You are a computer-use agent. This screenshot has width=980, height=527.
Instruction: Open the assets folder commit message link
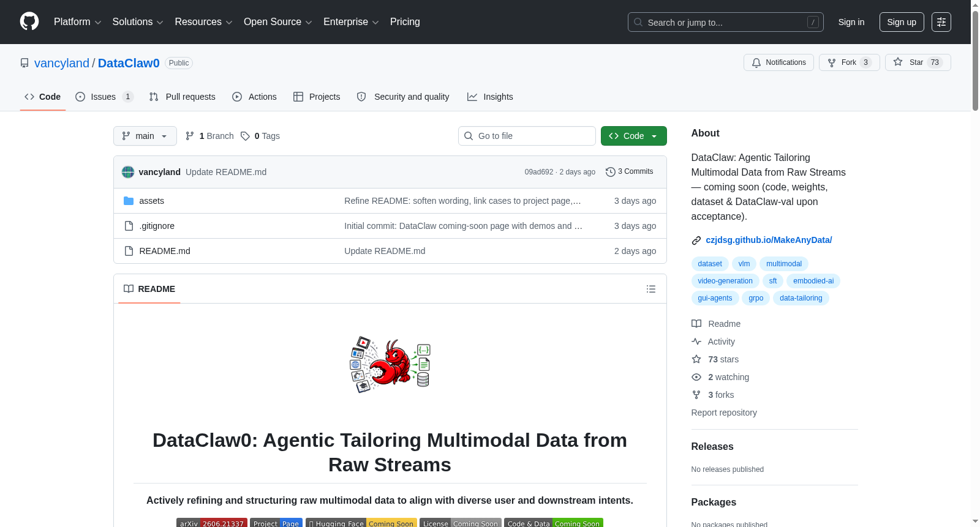coord(462,201)
